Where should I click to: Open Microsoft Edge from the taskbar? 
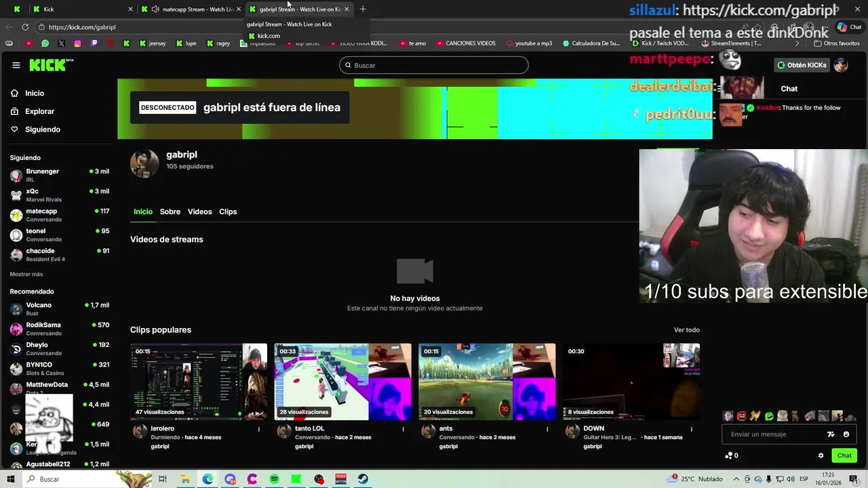click(208, 479)
